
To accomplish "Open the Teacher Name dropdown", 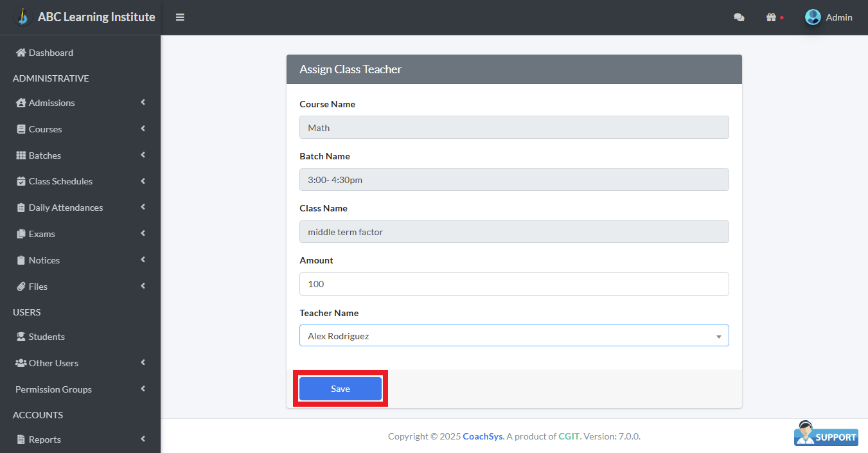I will (514, 335).
